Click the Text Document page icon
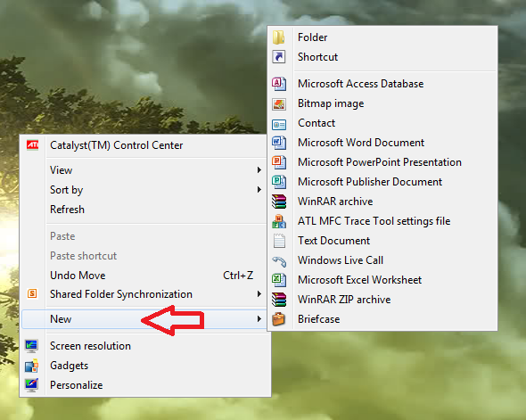 pyautogui.click(x=279, y=241)
